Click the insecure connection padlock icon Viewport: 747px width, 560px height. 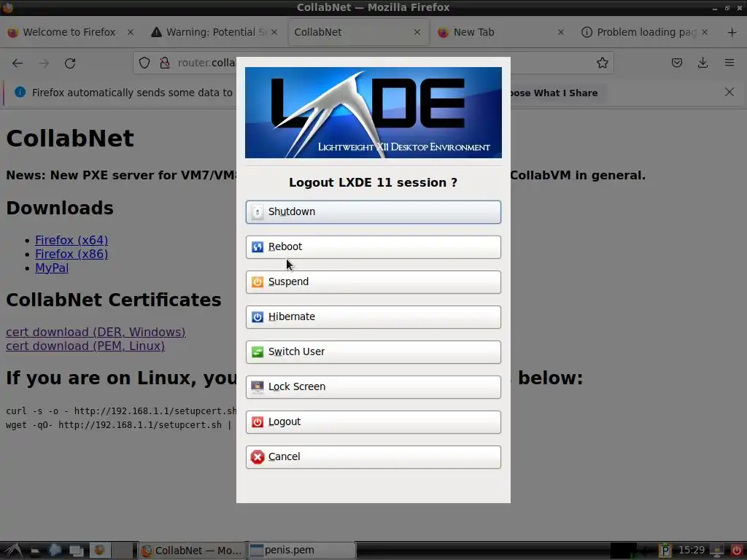(165, 63)
